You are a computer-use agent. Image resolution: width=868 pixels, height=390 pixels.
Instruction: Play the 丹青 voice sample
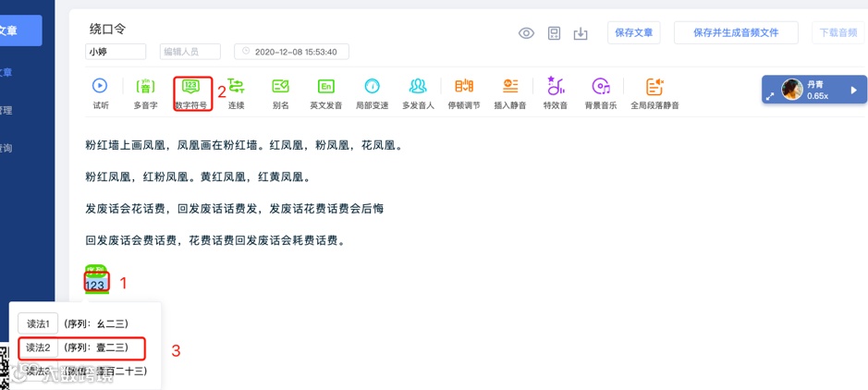coord(853,90)
